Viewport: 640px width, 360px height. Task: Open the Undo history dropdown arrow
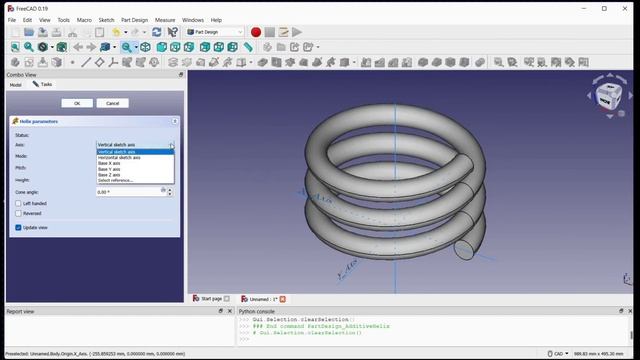125,32
